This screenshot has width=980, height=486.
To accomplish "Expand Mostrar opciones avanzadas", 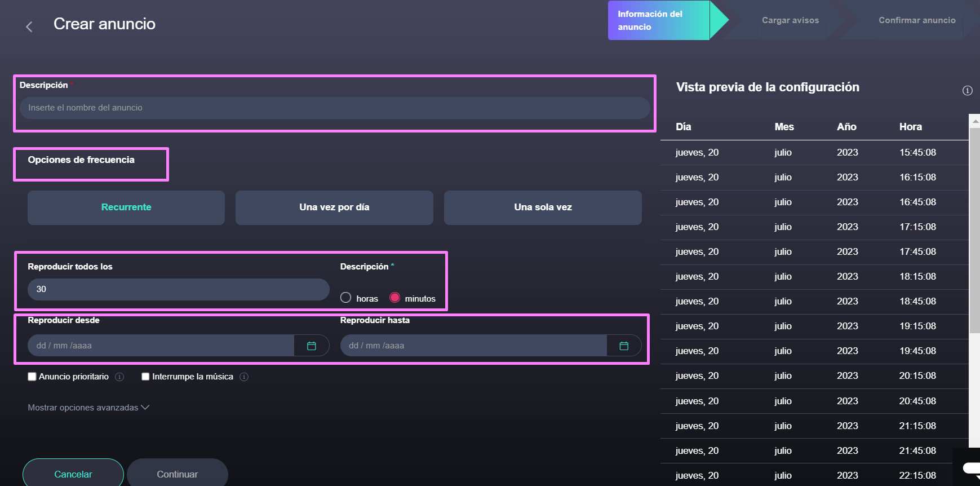I will [88, 407].
